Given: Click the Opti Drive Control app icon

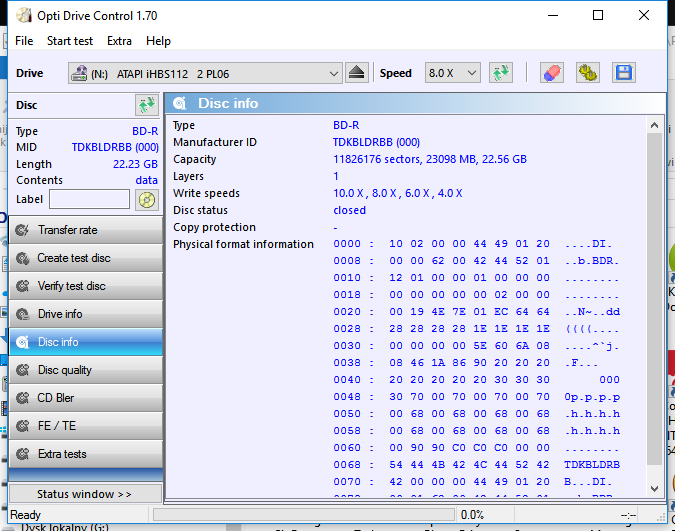Looking at the screenshot, I should (x=24, y=16).
